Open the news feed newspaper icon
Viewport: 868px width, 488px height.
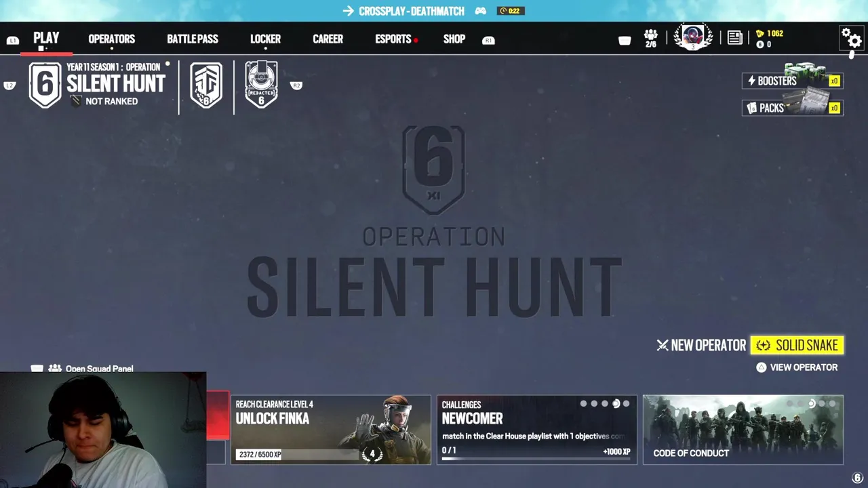(734, 38)
